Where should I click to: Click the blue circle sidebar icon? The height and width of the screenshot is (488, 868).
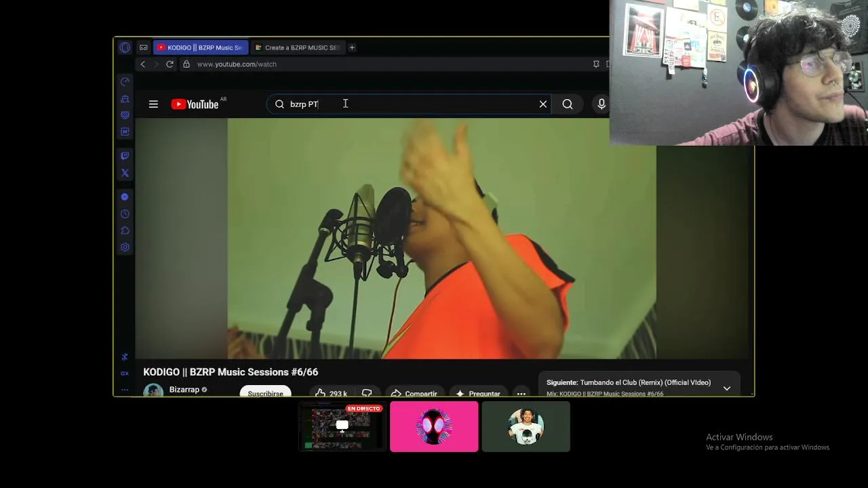click(x=125, y=197)
